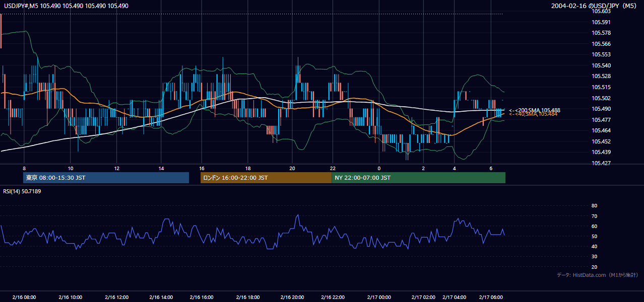
Task: Select the ロンドン 16:00-22:00 JST session bar
Action: [x=266, y=178]
